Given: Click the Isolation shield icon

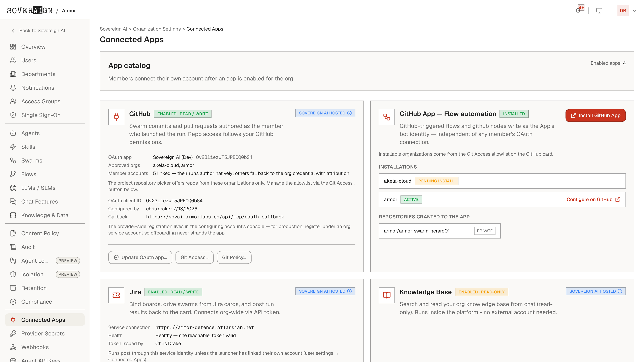Looking at the screenshot, I should coord(13,274).
